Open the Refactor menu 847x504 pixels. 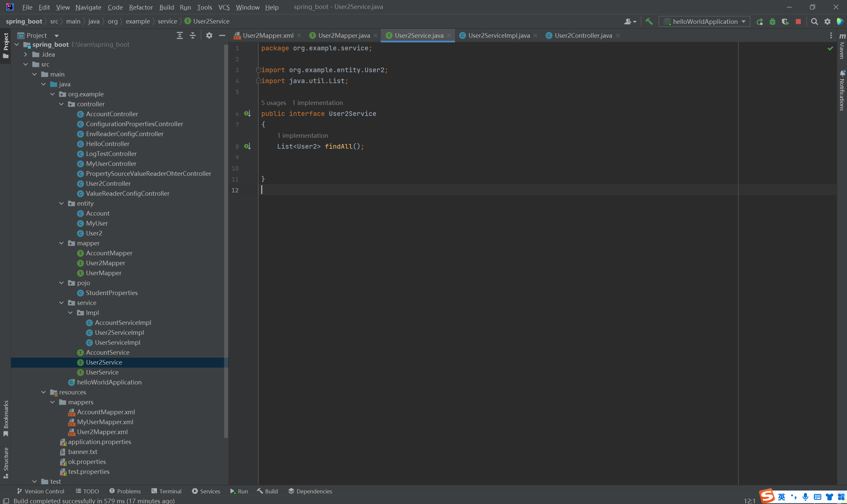pos(141,7)
